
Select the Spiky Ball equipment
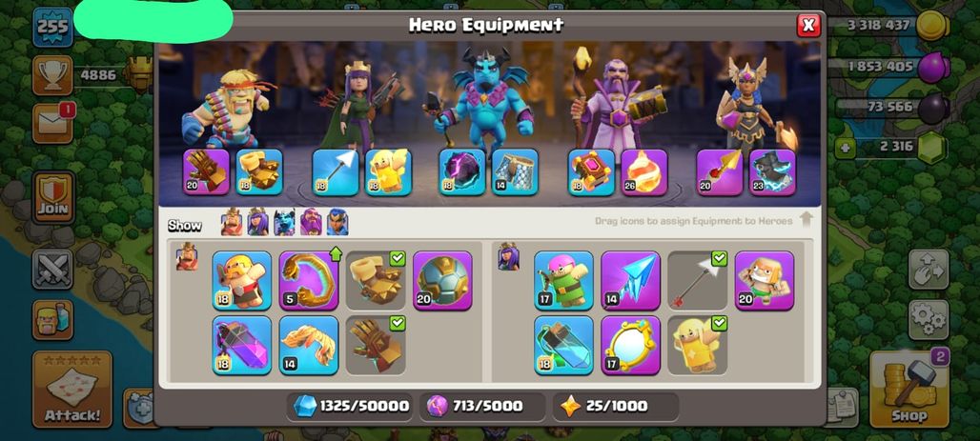pyautogui.click(x=442, y=280)
